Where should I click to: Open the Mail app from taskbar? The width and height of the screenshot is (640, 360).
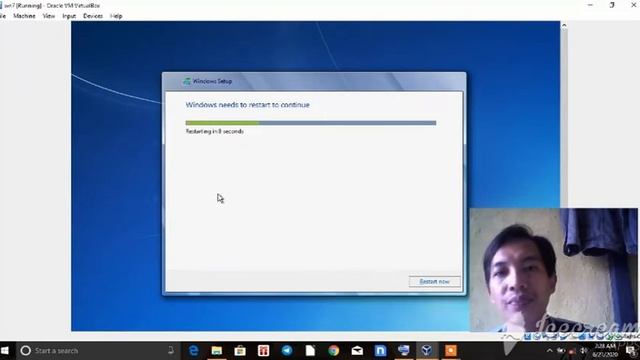click(357, 351)
